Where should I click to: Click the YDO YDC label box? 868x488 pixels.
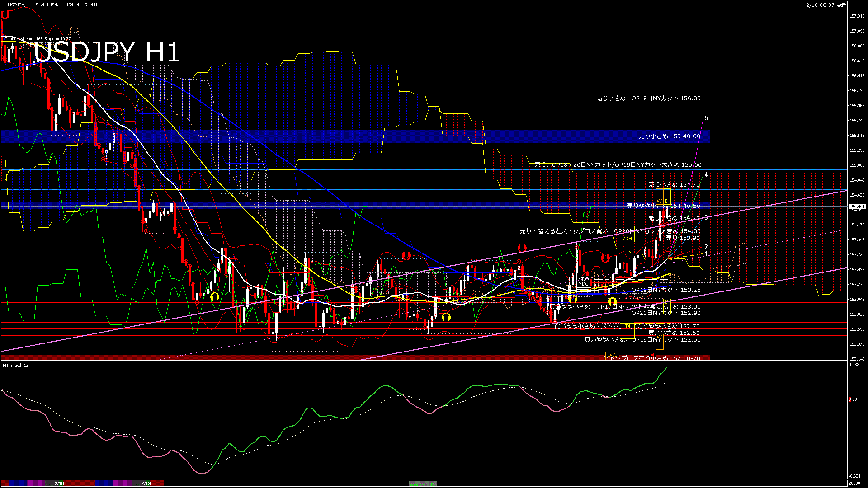[x=584, y=282]
